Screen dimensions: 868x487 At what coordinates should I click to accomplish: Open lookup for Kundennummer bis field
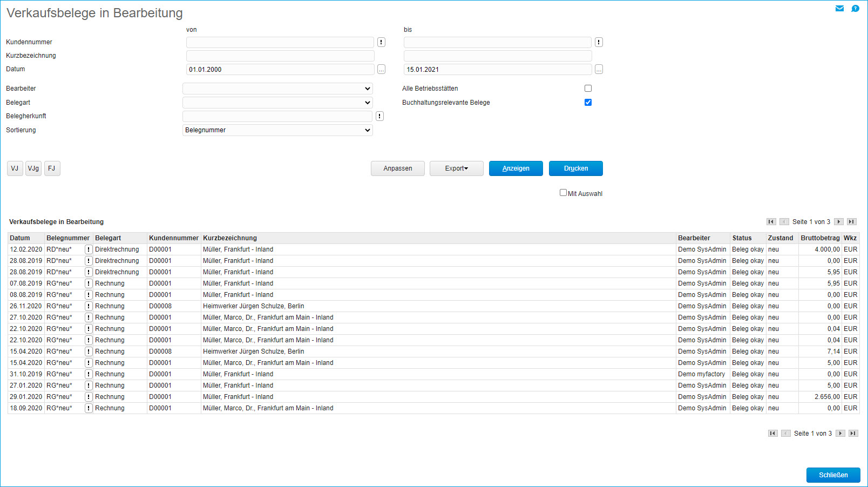point(599,42)
